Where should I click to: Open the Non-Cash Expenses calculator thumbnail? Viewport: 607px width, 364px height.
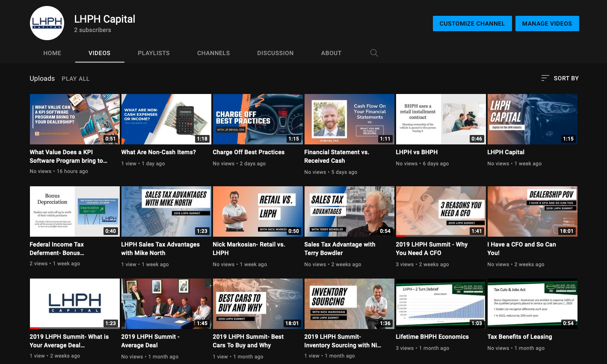(x=166, y=119)
